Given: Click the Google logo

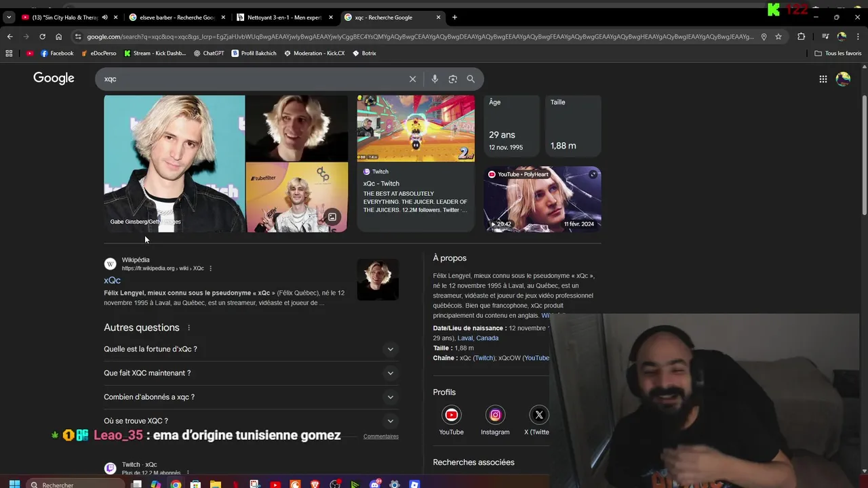Looking at the screenshot, I should tap(54, 79).
